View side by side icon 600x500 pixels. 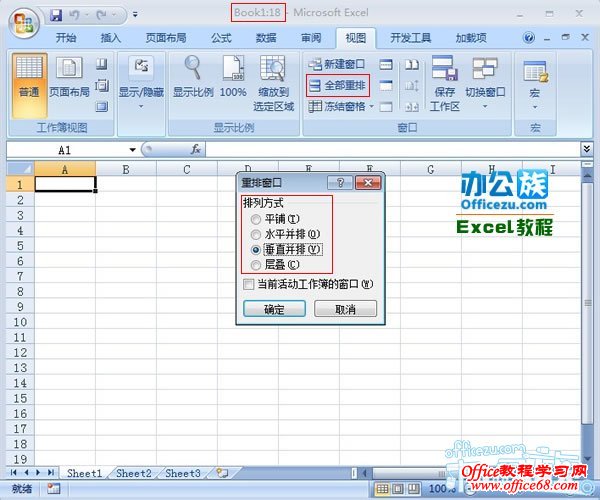coord(412,64)
